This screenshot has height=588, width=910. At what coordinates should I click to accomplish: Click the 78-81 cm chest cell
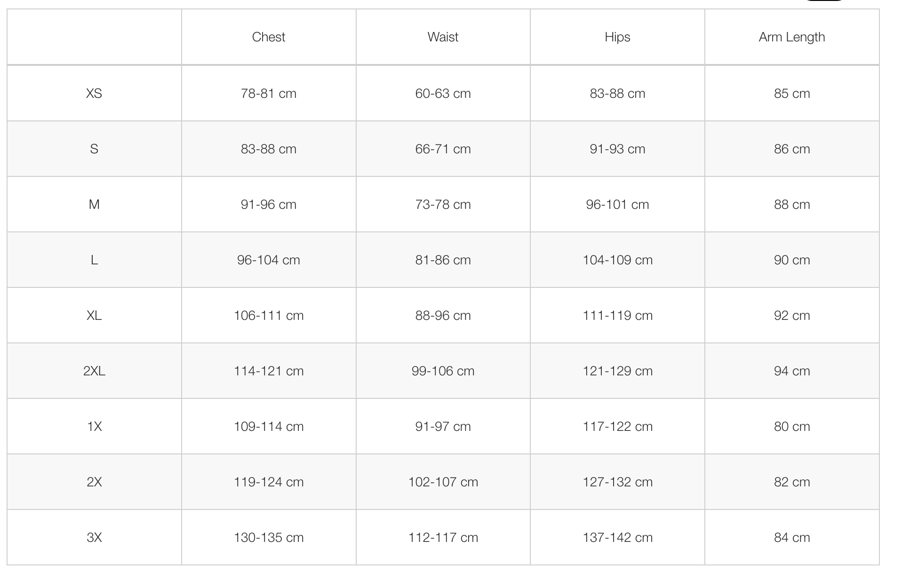pos(269,94)
